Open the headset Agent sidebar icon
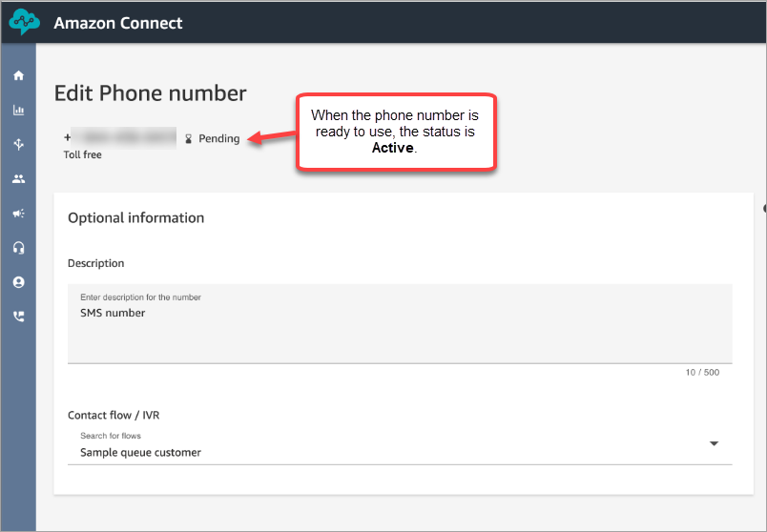This screenshot has width=767, height=532. [x=18, y=248]
